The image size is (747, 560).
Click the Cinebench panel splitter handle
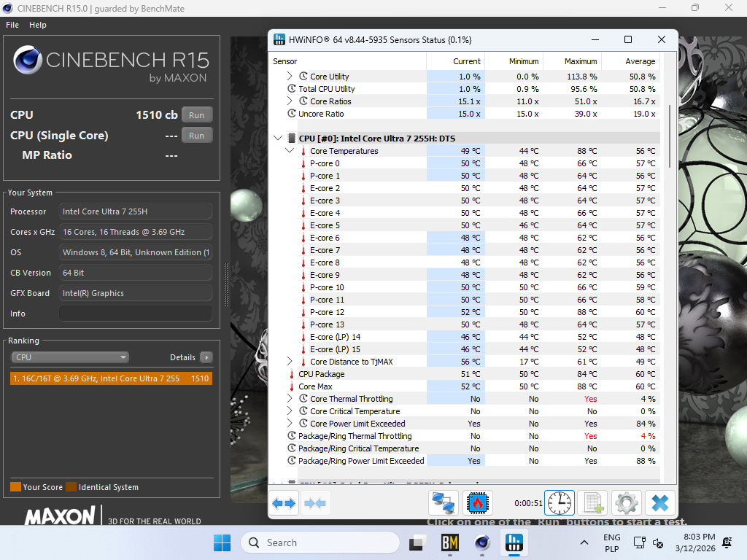pos(226,285)
